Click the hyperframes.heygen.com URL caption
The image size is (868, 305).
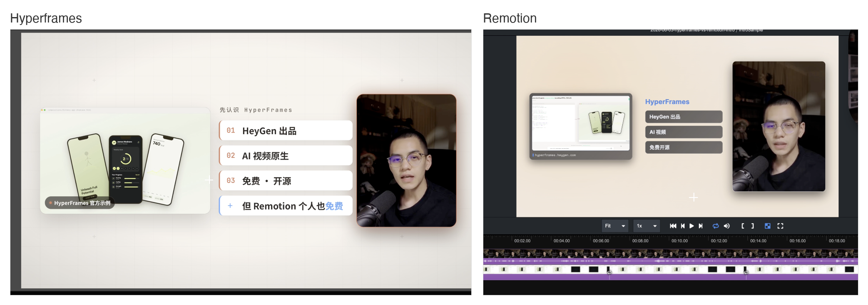[555, 155]
